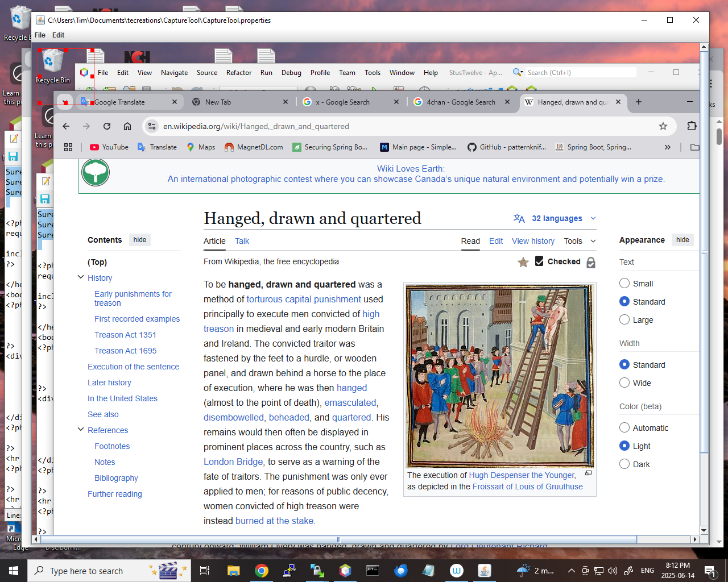Open the Refactor menu in the IDE window
Viewport: 728px width, 582px height.
coord(239,73)
